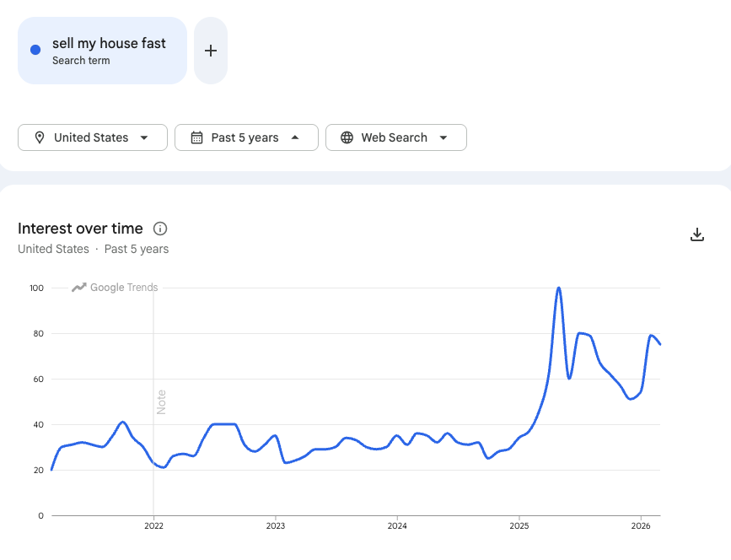The height and width of the screenshot is (560, 731).
Task: Click the 2024 label on the x-axis
Action: pos(397,526)
